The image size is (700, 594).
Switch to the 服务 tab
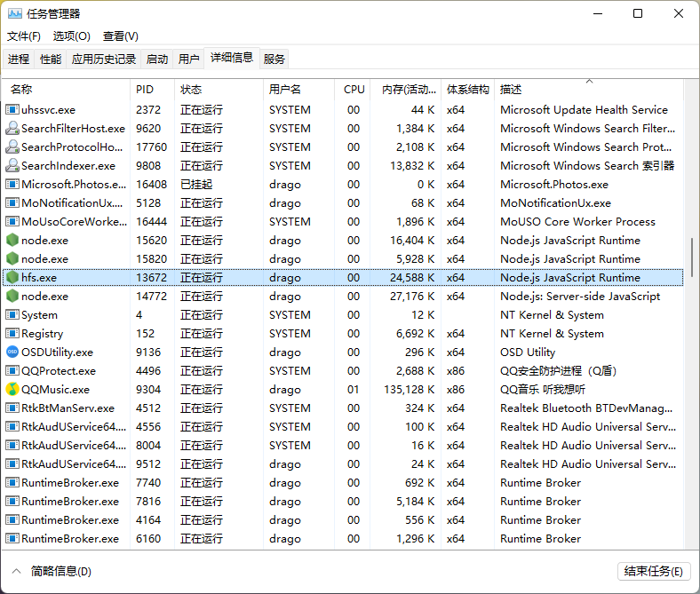coord(274,59)
